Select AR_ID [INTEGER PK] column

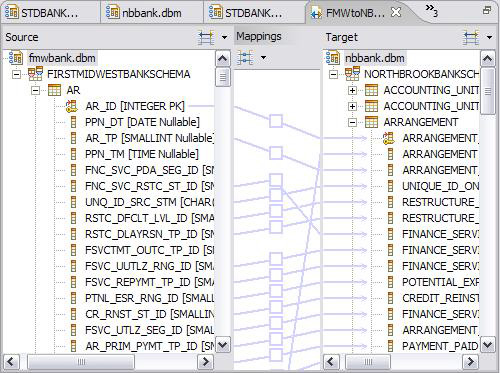[x=135, y=106]
